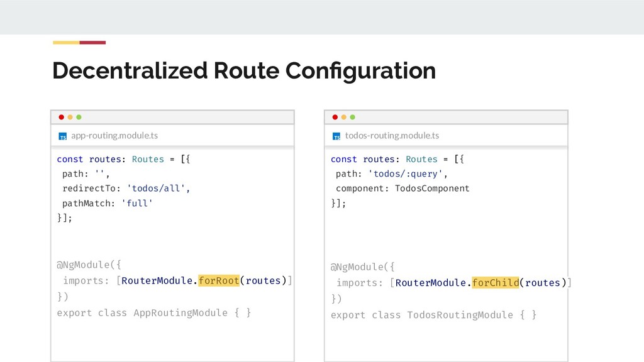Viewport: 644px width, 362px height.
Task: Click the red dot on the app-routing window
Action: 61,117
